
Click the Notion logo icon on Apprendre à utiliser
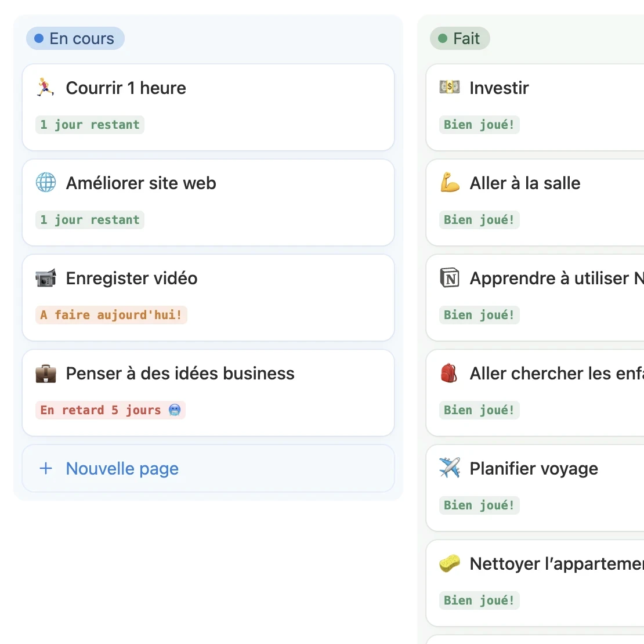click(x=449, y=278)
